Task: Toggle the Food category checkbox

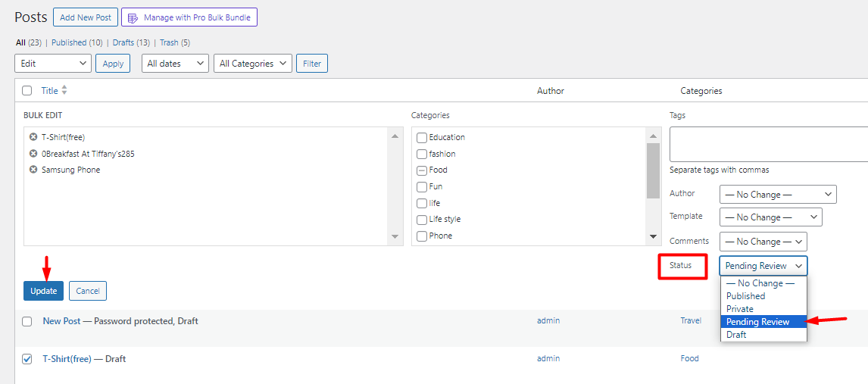Action: pos(422,170)
